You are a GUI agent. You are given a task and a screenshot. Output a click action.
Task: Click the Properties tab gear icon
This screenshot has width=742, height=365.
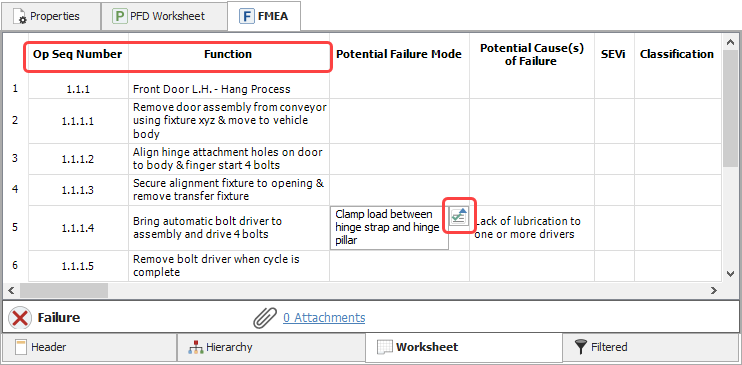tap(20, 16)
